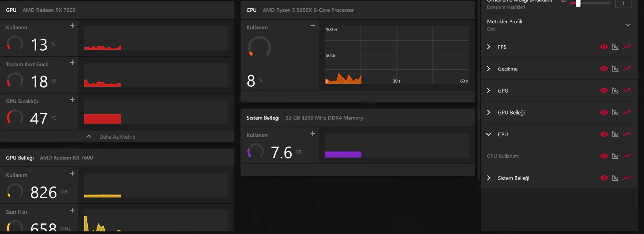
Task: Click the GPU Belleği trend line icon
Action: [x=627, y=112]
